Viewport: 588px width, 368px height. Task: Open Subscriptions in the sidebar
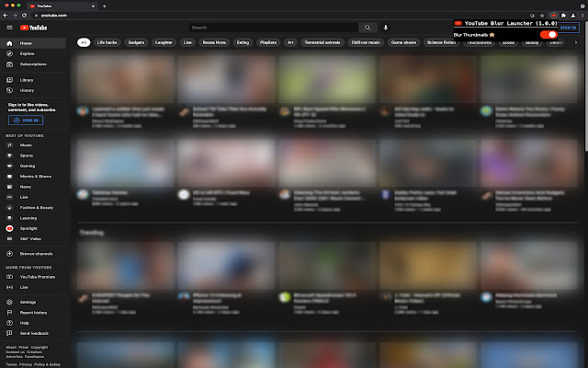33,64
